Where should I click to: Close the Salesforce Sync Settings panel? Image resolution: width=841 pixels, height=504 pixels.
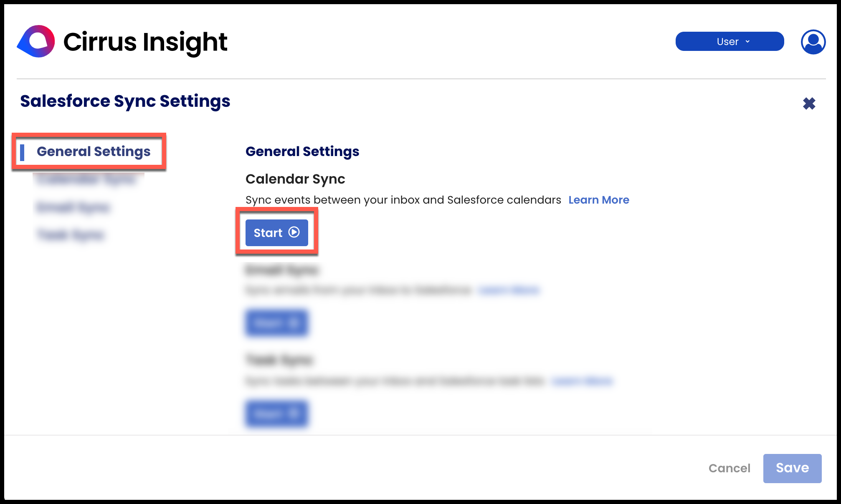click(x=809, y=103)
